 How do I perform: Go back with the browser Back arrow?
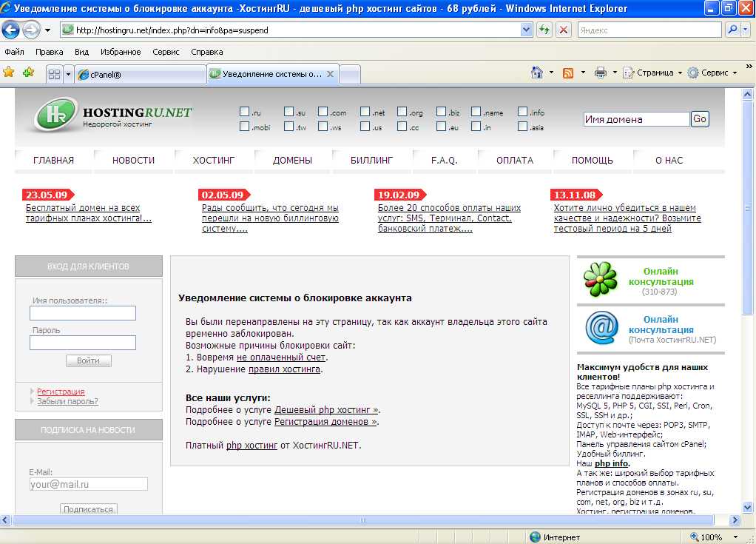(11, 30)
